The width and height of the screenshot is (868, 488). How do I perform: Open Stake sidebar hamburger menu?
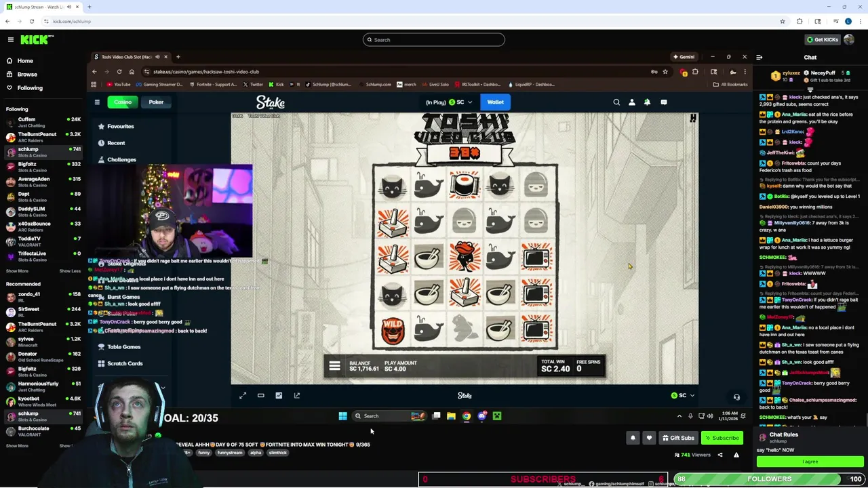[x=97, y=102]
